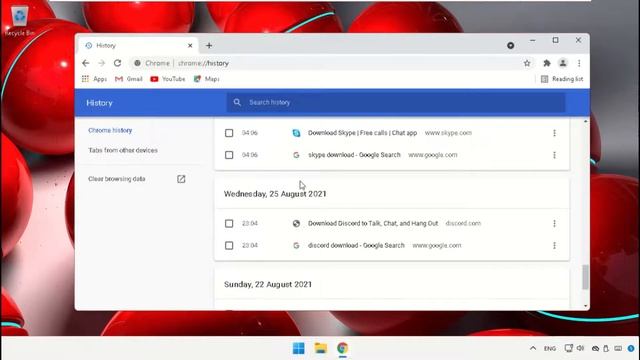Click the scrollbar down arrow
The image size is (640, 360).
tap(585, 306)
